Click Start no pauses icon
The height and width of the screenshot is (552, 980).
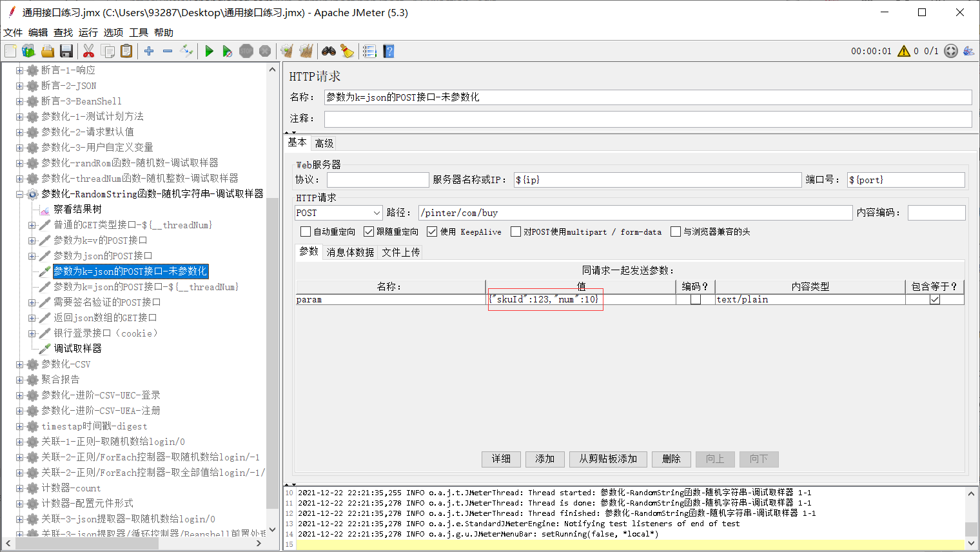click(x=228, y=51)
